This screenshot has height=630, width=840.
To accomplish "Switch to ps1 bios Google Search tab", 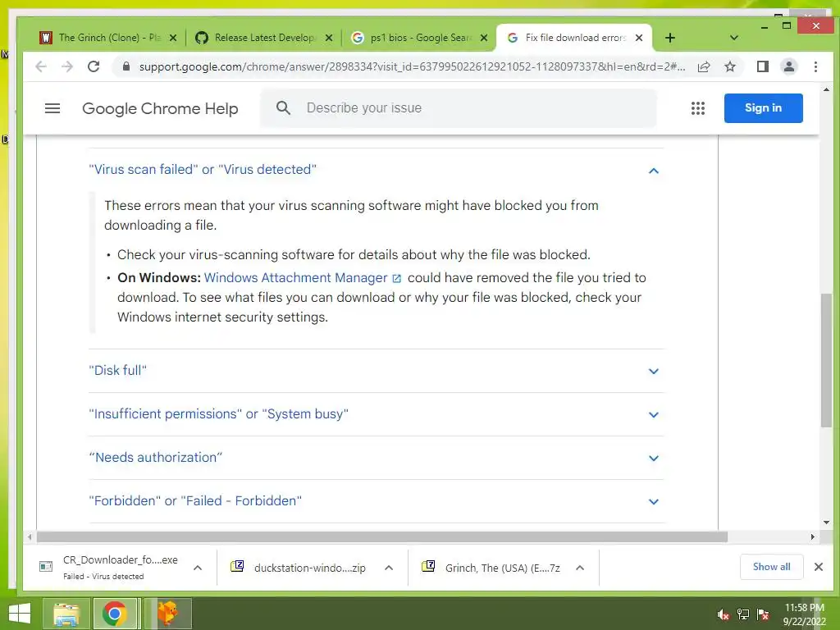I will tap(418, 38).
